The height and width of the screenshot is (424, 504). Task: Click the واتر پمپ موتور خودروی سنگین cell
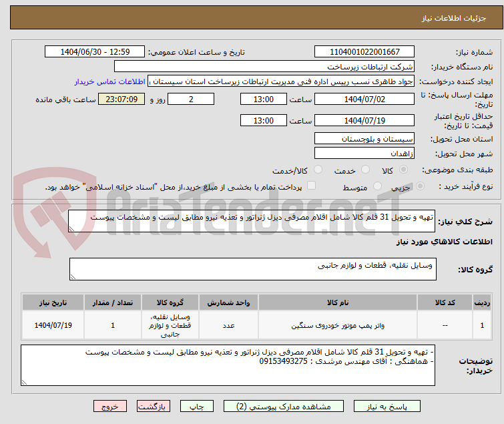point(338,325)
